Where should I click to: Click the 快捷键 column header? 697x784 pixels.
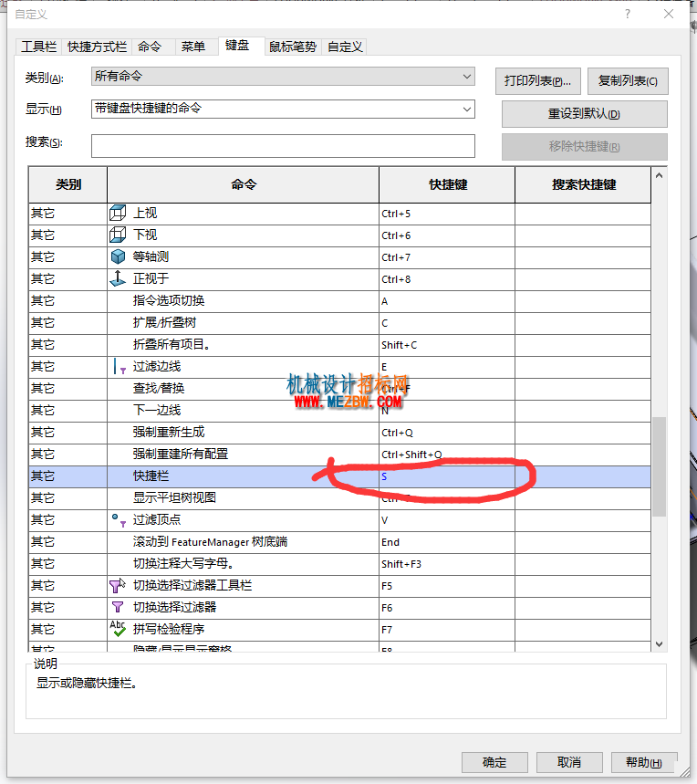[447, 184]
